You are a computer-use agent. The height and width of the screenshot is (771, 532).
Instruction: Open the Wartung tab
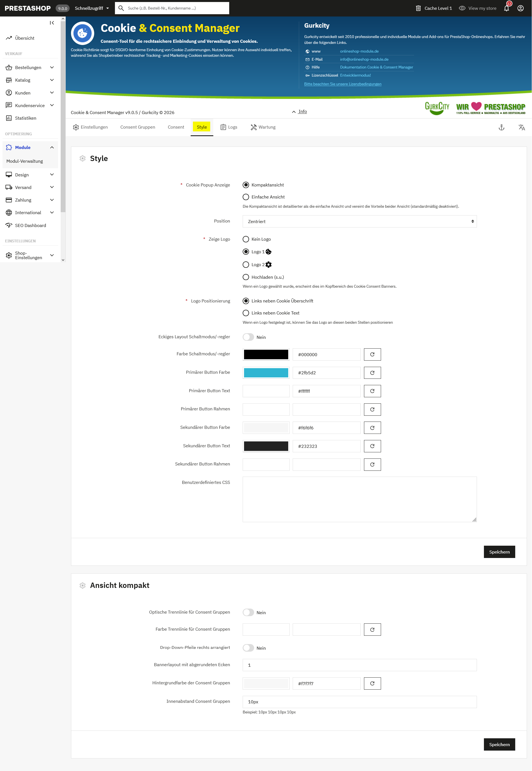click(263, 127)
